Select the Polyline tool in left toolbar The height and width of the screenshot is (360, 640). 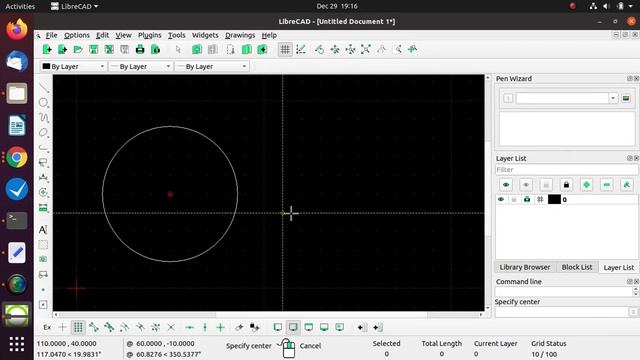pos(43,147)
